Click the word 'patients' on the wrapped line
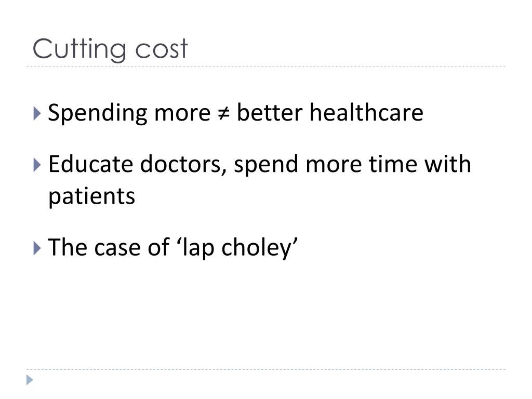 tap(91, 197)
